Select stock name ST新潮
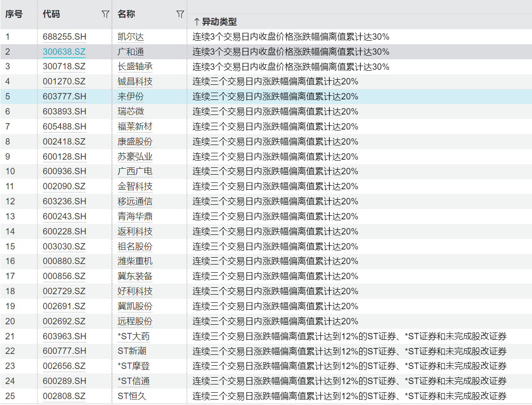The image size is (532, 405). click(x=132, y=351)
